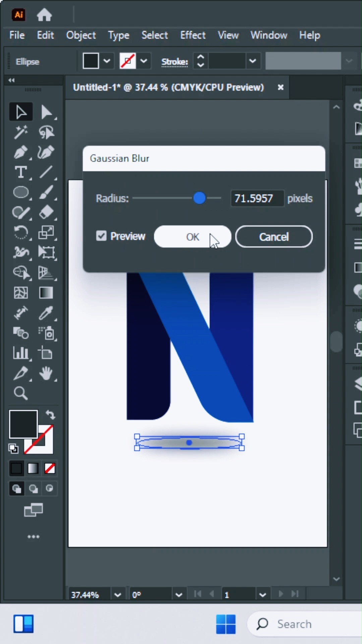Viewport: 362px width, 644px height.
Task: Swap fill and stroke colors arrow
Action: [x=50, y=415]
